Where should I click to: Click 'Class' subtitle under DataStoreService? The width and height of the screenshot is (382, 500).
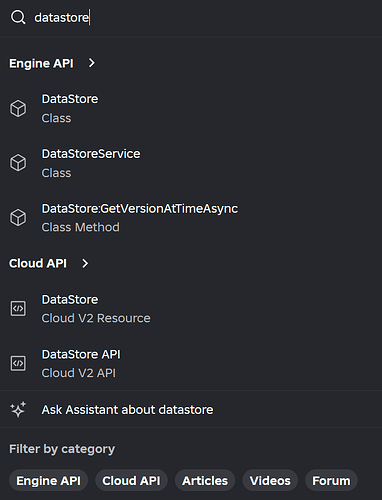(x=56, y=173)
